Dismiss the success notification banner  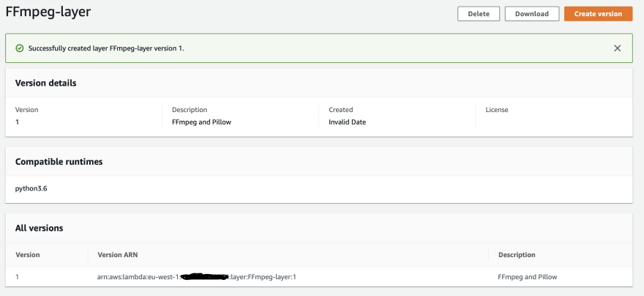[618, 48]
